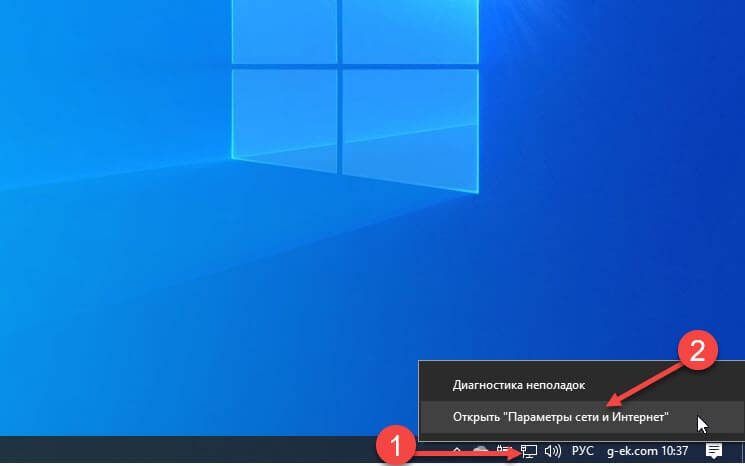
Task: Open "Параметры сети и Интернет" from the context menu
Action: click(582, 417)
